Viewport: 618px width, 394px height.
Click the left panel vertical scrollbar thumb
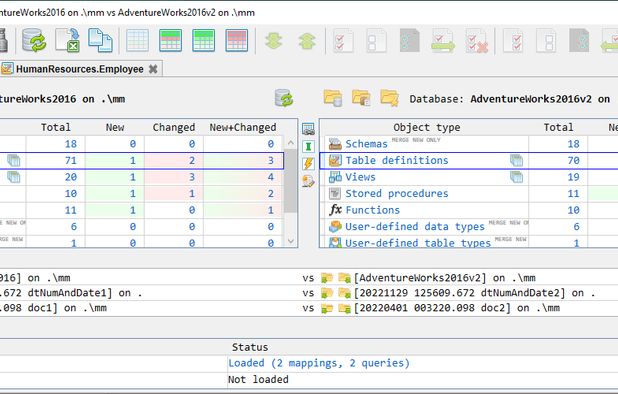pyautogui.click(x=291, y=180)
